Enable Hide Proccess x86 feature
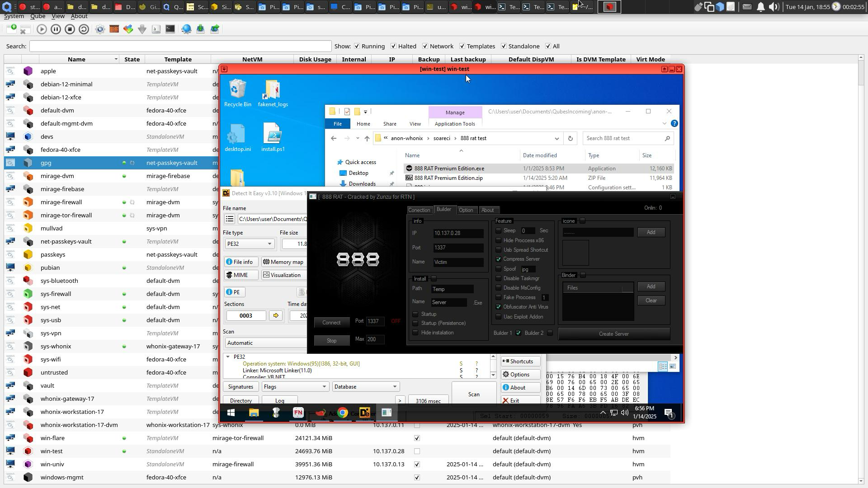868x488 pixels. pyautogui.click(x=498, y=240)
